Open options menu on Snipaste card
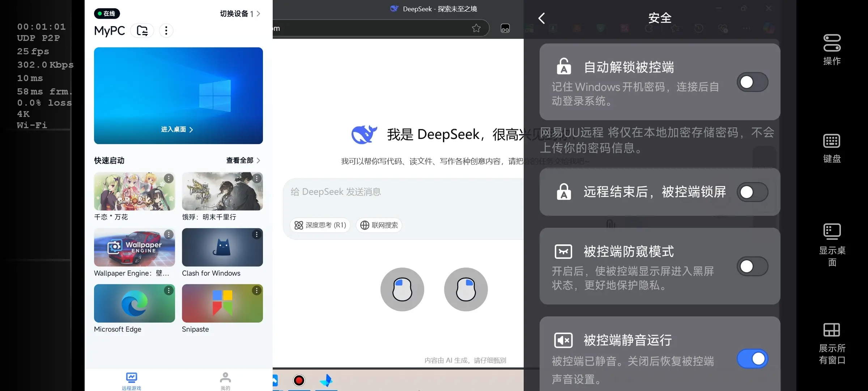Screen dimensions: 868x391 tap(256, 290)
